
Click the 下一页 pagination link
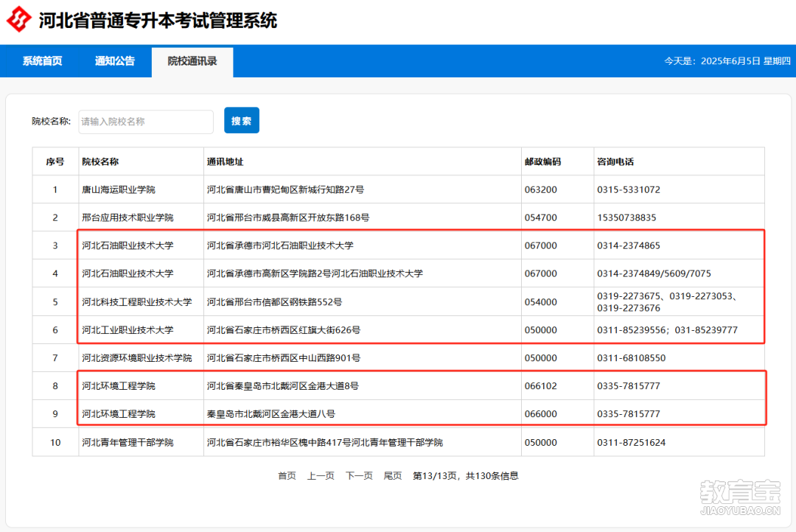click(x=359, y=476)
